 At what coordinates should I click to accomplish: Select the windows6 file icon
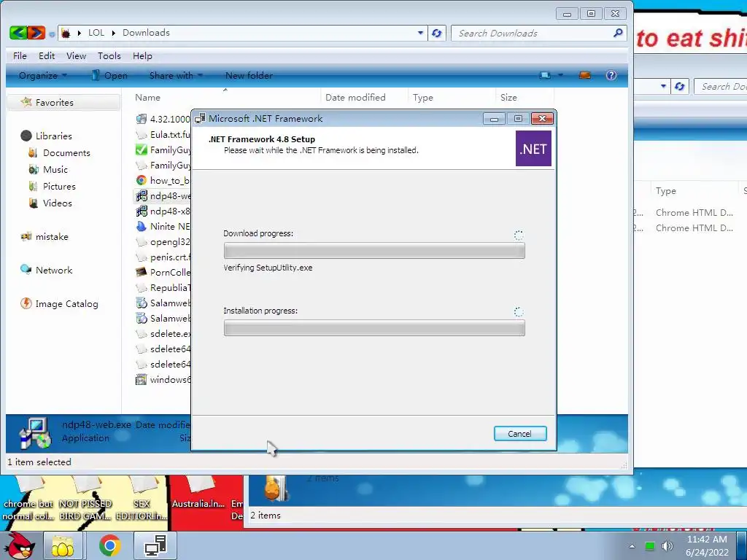point(142,379)
